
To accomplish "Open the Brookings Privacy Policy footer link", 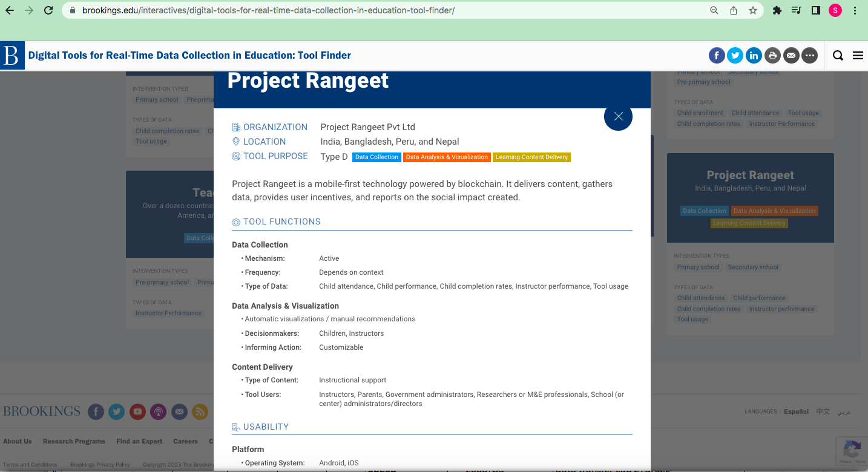I will [x=100, y=465].
